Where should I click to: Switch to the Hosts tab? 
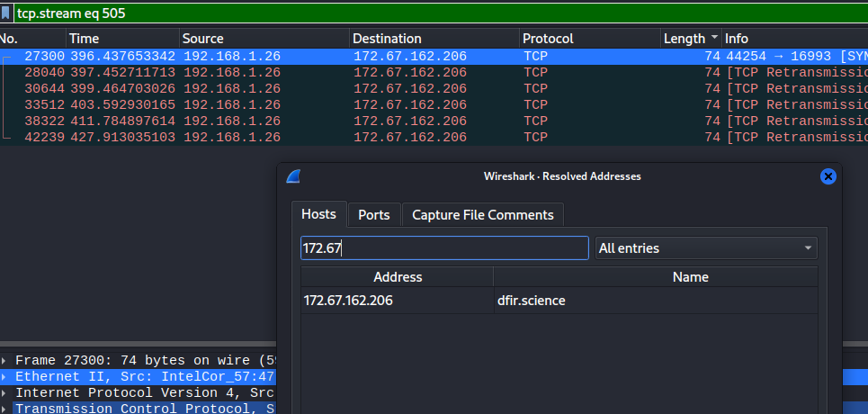coord(318,214)
